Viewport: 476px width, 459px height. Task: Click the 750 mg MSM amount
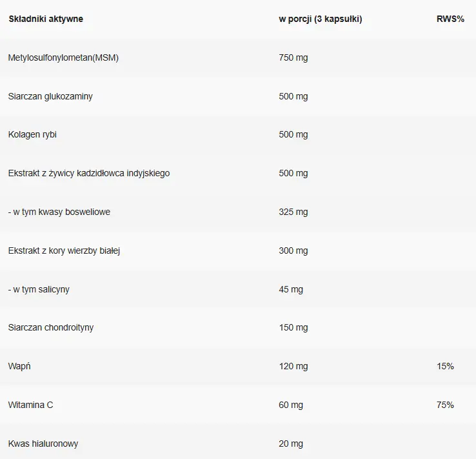pos(293,57)
